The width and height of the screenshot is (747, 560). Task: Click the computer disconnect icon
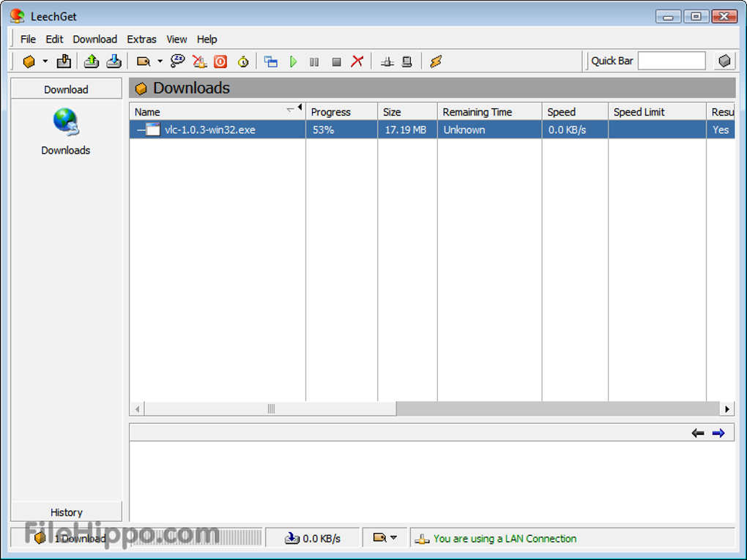(407, 61)
